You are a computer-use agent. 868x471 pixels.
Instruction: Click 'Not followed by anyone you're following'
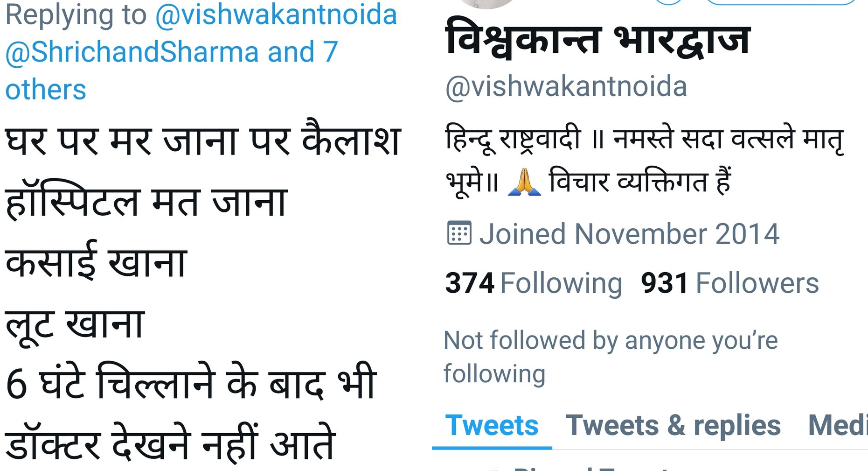(x=611, y=357)
